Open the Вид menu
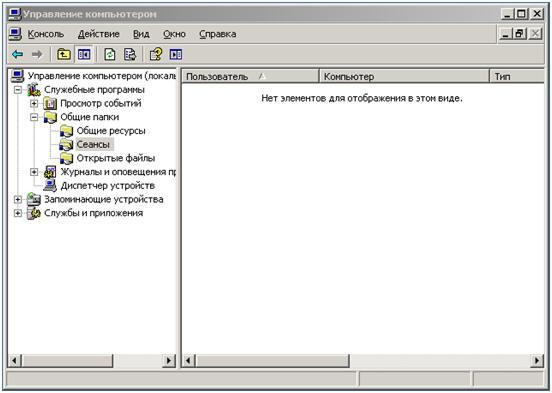 pos(141,34)
